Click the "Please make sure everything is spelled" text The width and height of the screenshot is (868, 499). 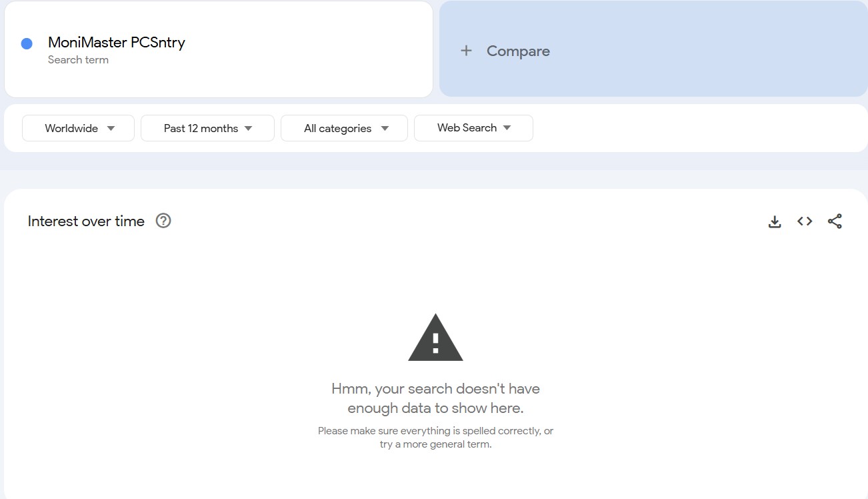(x=435, y=438)
